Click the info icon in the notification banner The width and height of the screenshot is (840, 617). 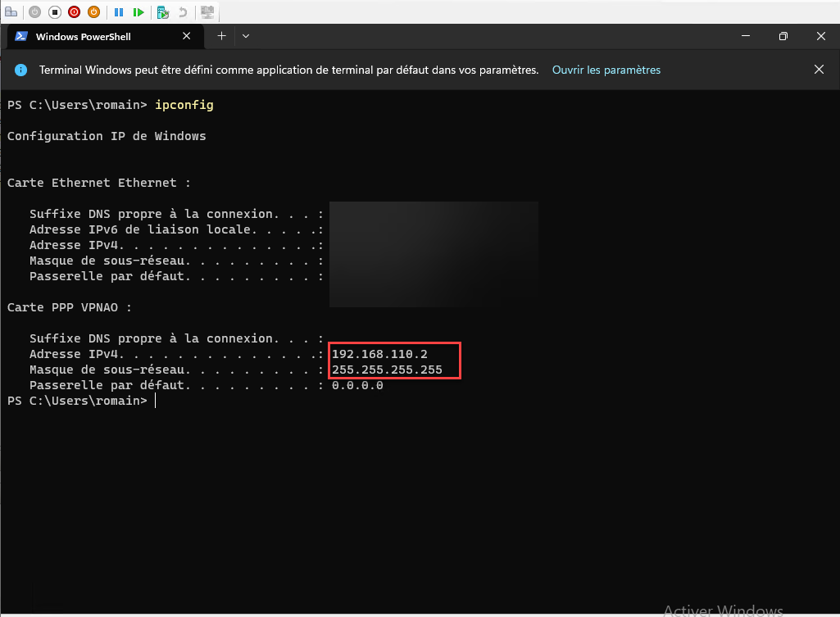coord(21,70)
